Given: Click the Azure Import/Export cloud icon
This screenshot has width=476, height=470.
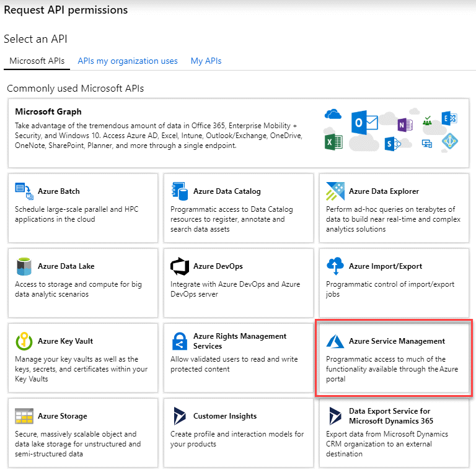Looking at the screenshot, I should [335, 266].
